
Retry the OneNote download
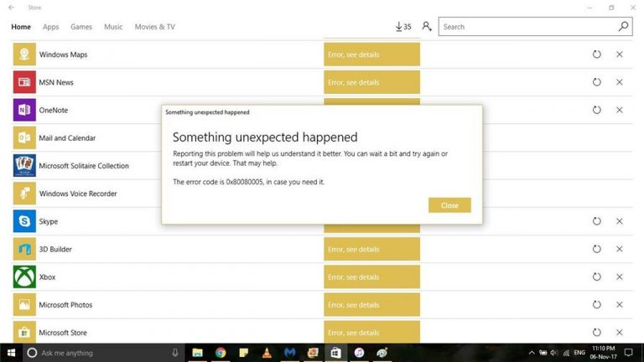pyautogui.click(x=597, y=110)
